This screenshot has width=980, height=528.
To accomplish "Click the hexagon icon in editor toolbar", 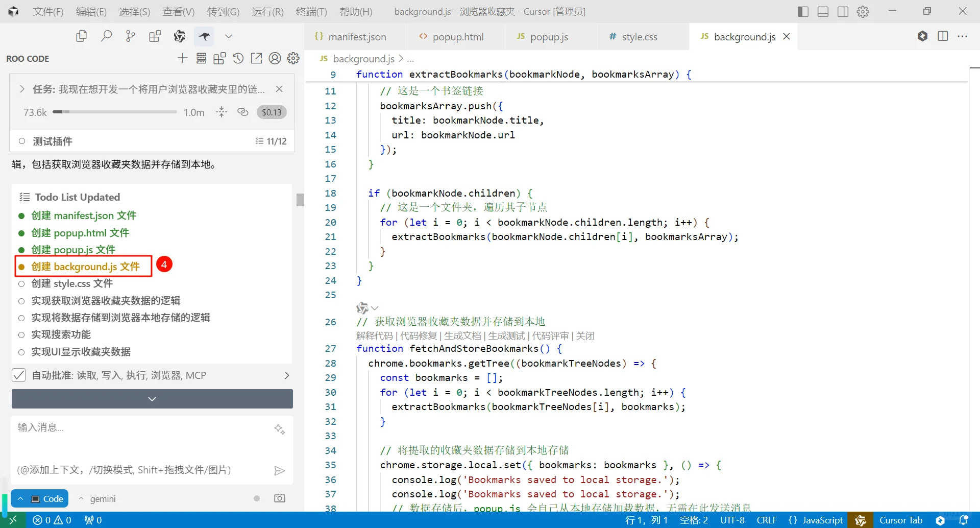I will pyautogui.click(x=922, y=36).
